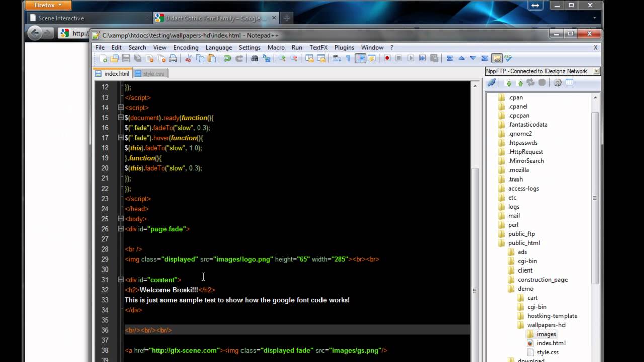Click the Replace toolbar icon
Screen dimensions: 644x362
coord(266,59)
